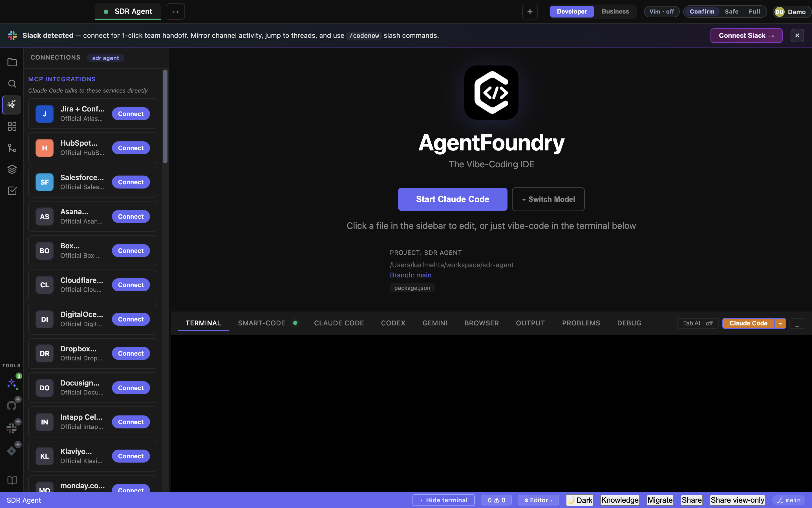Show the OUTPUT tab
Screen dimensions: 812x508
click(530, 323)
